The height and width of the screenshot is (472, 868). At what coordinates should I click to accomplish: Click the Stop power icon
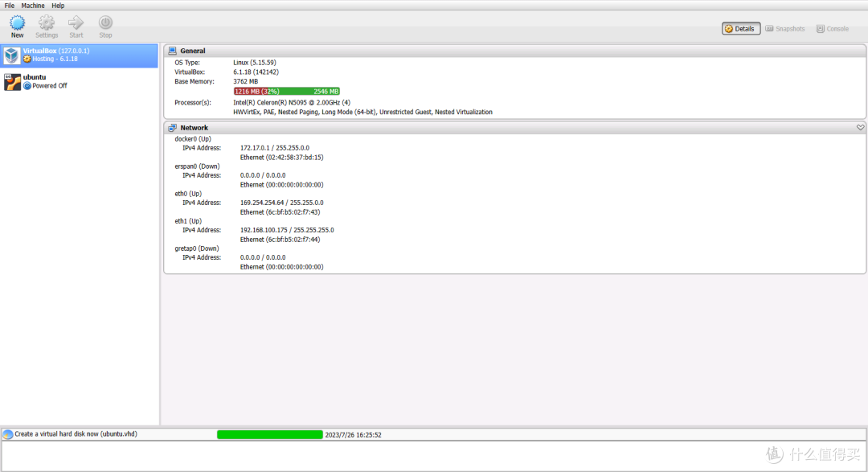pyautogui.click(x=105, y=23)
